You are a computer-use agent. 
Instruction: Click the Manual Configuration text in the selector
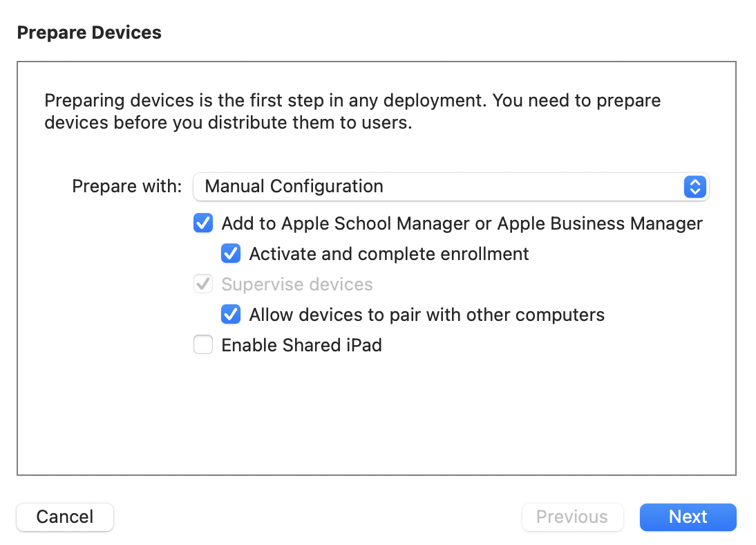294,187
